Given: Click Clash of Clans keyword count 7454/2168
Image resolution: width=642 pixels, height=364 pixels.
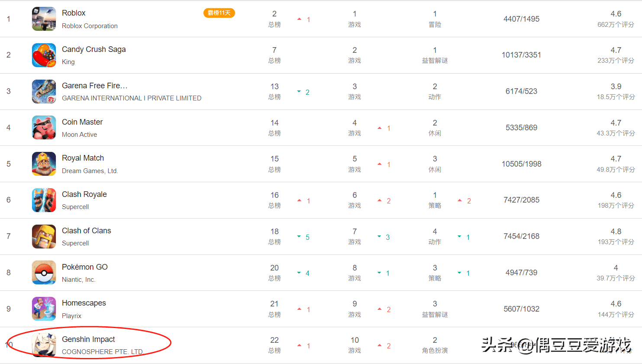Looking at the screenshot, I should tap(522, 236).
